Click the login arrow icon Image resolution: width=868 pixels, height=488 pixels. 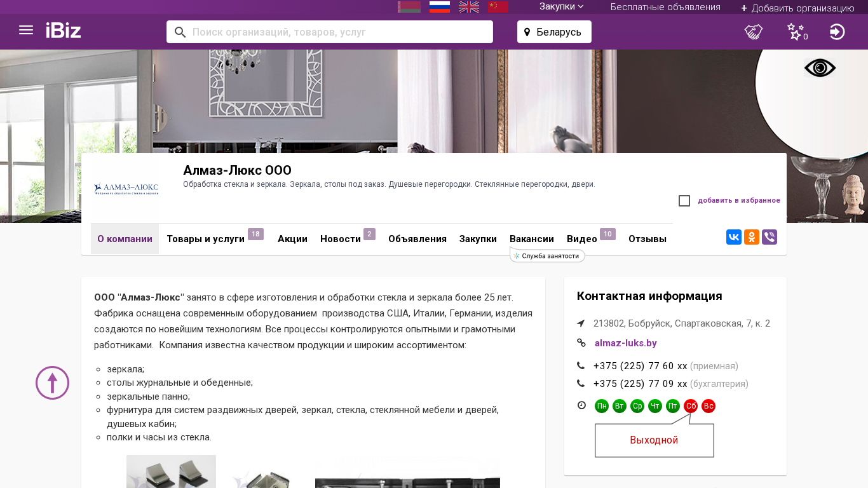[x=837, y=32]
